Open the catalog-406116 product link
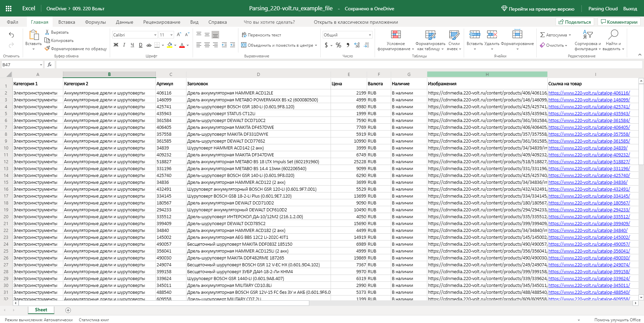Image resolution: width=644 pixels, height=323 pixels. coord(589,93)
